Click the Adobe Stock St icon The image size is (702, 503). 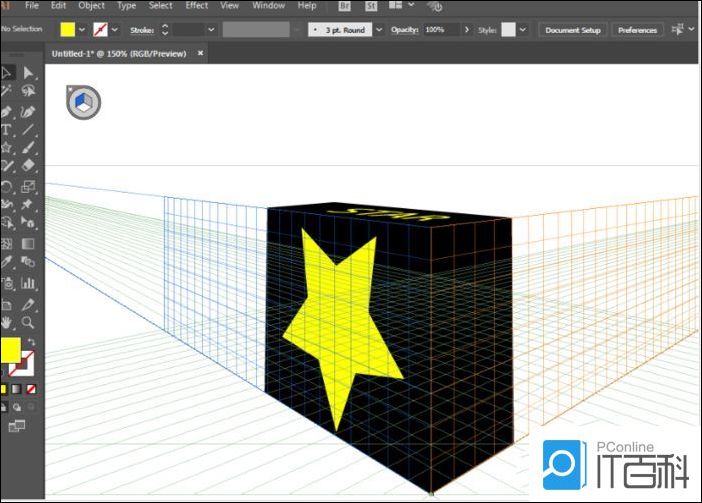click(372, 6)
